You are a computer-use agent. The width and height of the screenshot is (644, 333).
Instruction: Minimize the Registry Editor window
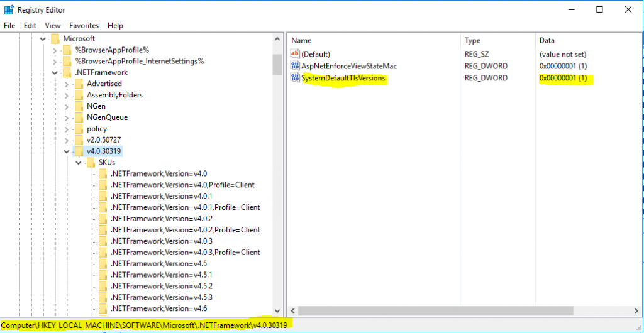571,10
